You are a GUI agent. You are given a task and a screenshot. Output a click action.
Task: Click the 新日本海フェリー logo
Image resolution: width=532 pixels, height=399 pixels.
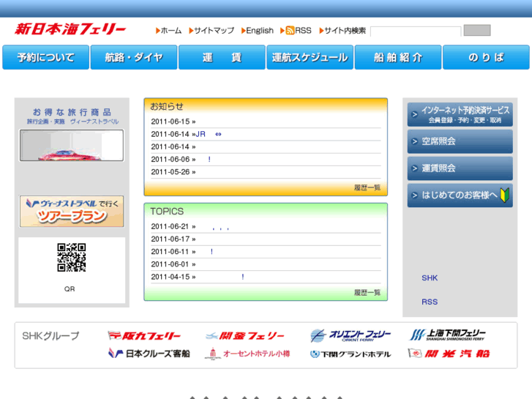pos(70,29)
